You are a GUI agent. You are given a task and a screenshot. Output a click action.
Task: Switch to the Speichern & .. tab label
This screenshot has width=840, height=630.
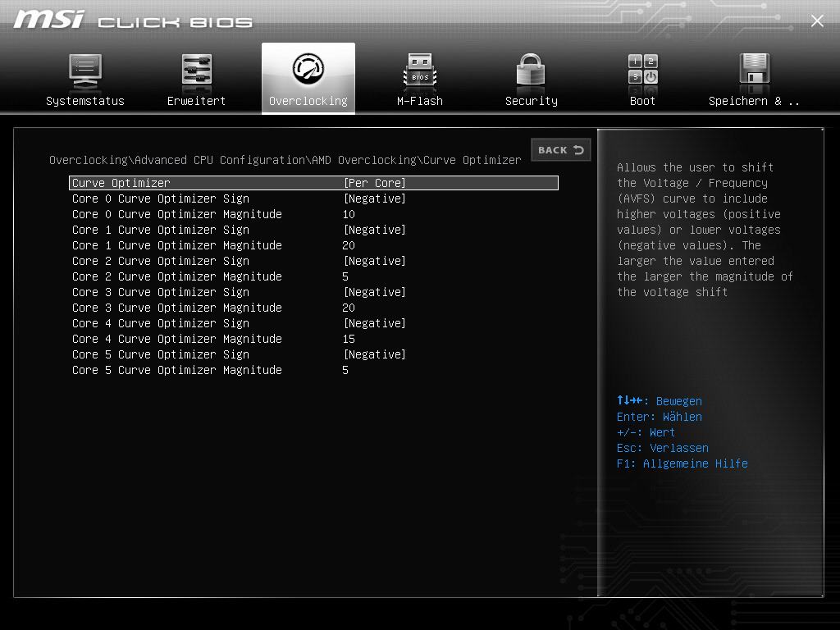tap(755, 101)
